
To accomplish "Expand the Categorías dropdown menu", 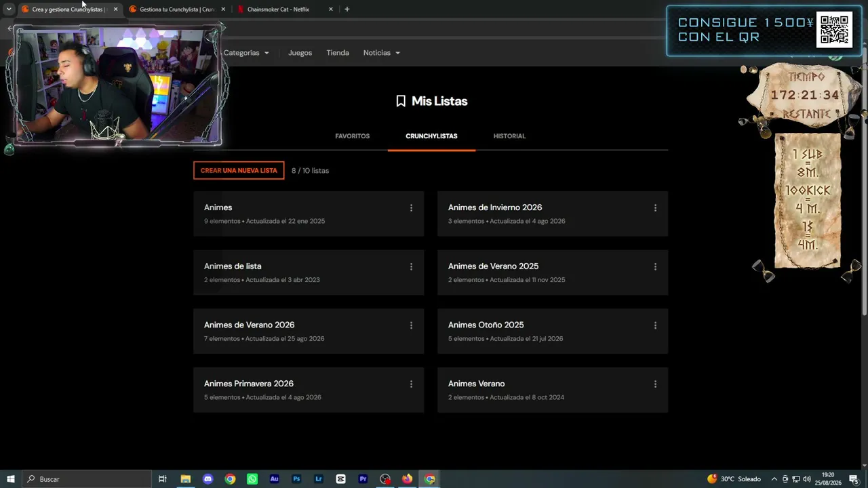I will click(x=246, y=53).
